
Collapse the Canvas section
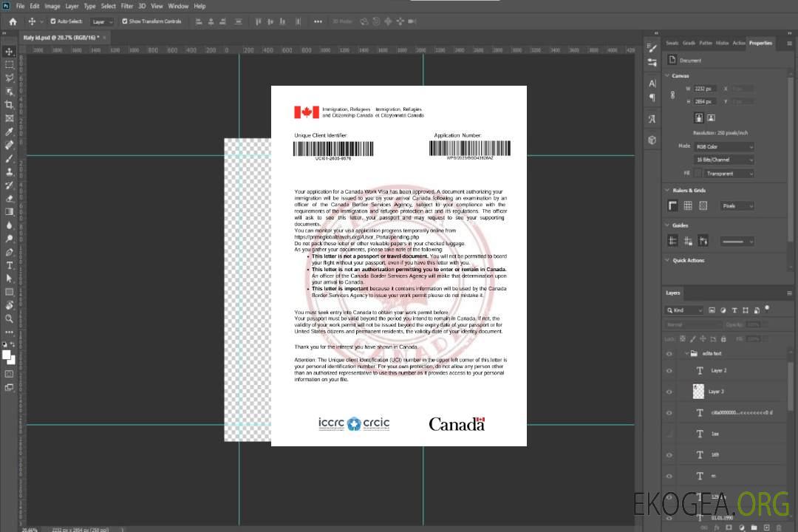pos(667,76)
